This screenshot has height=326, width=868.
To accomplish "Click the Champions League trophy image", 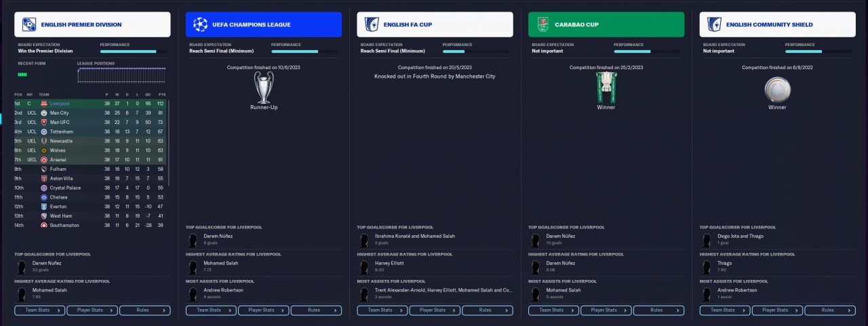I will pyautogui.click(x=264, y=87).
